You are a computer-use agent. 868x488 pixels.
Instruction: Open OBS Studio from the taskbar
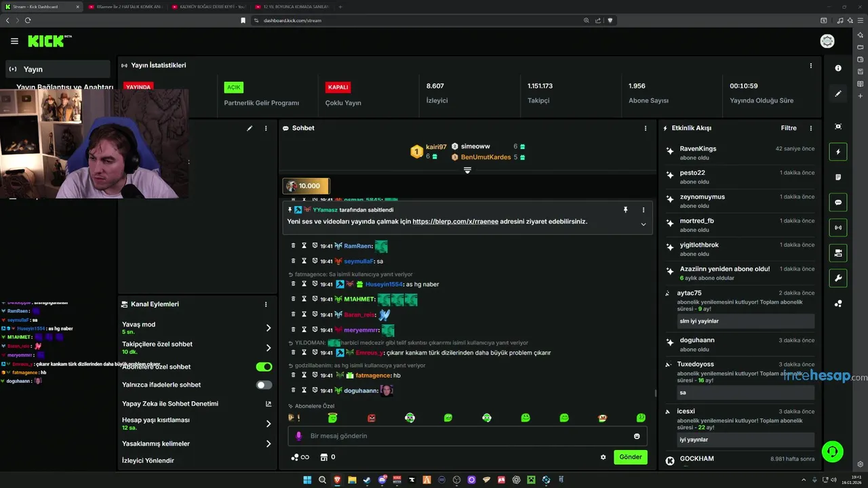click(x=456, y=480)
